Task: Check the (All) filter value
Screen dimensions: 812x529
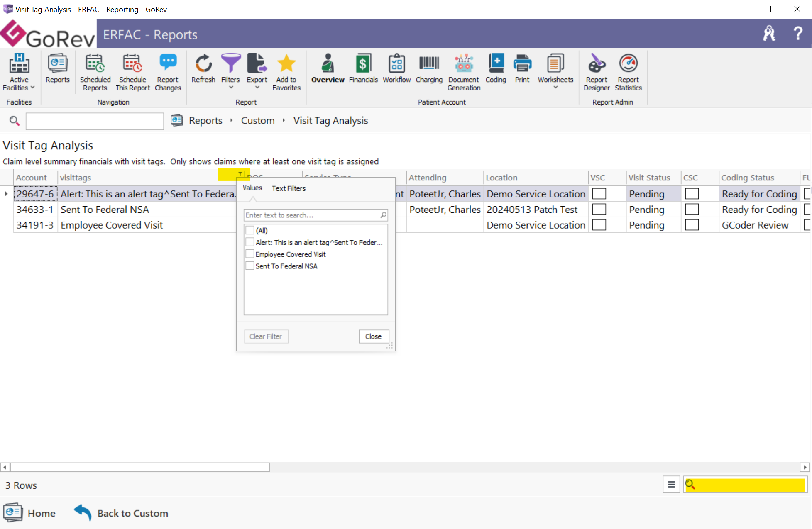Action: [250, 230]
